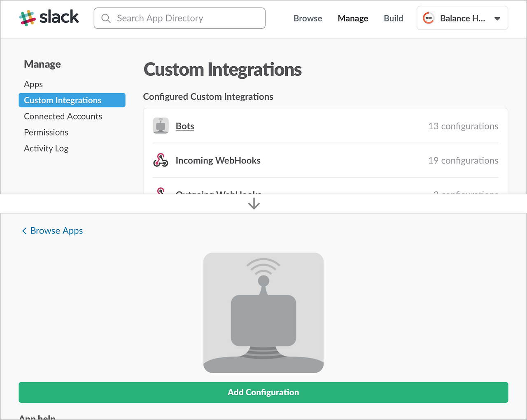Open the workspace dropdown arrow
527x420 pixels.
497,19
